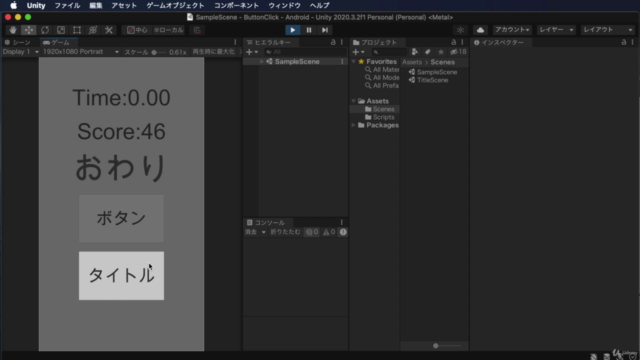Clear the console with 消去

tap(251, 232)
